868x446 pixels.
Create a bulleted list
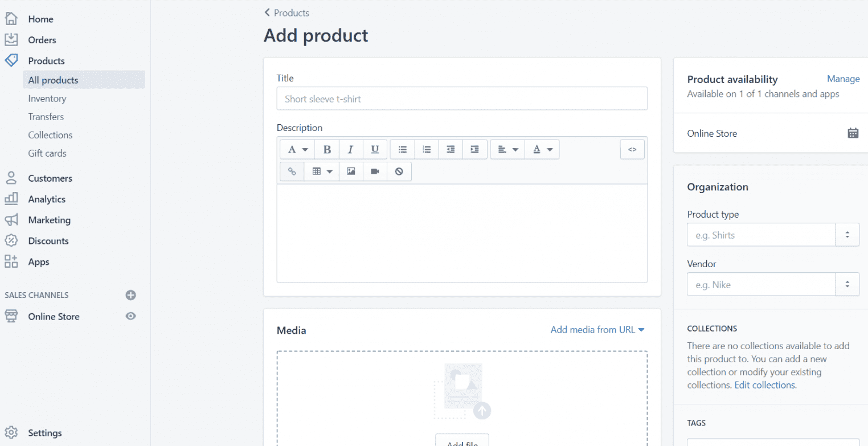[x=402, y=149]
